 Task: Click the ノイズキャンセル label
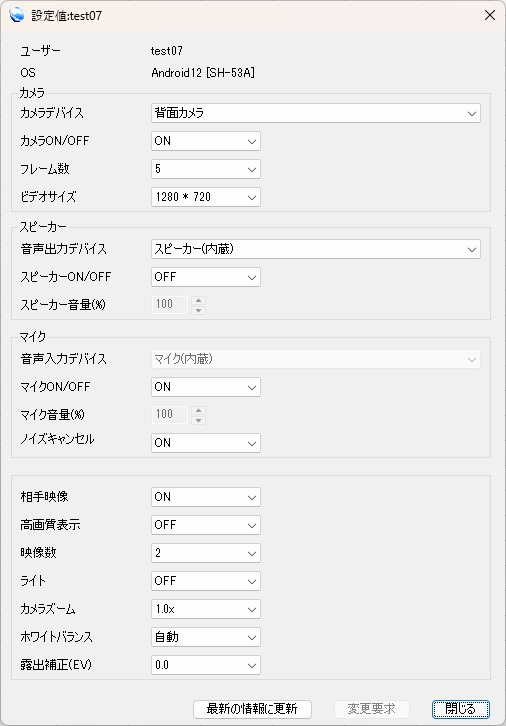tap(57, 439)
